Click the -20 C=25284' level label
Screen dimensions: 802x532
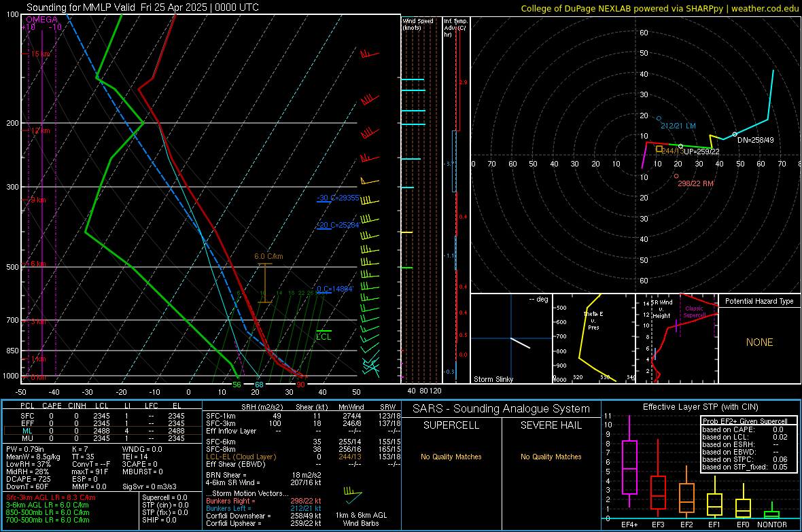coord(338,225)
